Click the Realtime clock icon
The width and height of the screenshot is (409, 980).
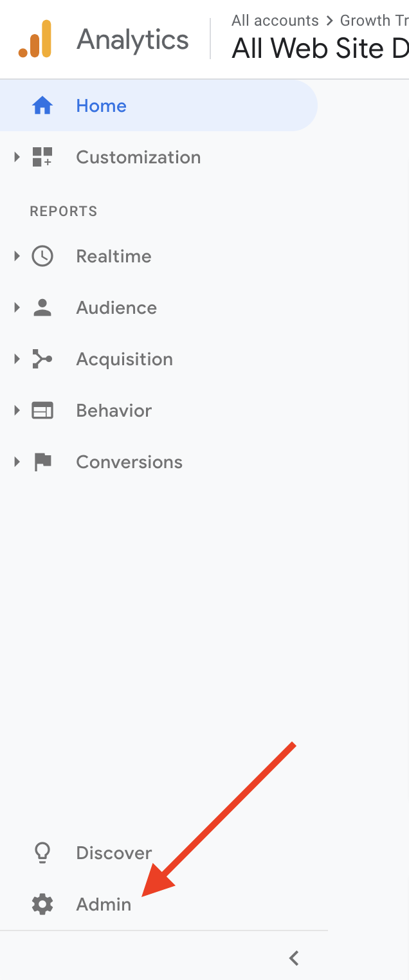point(42,256)
